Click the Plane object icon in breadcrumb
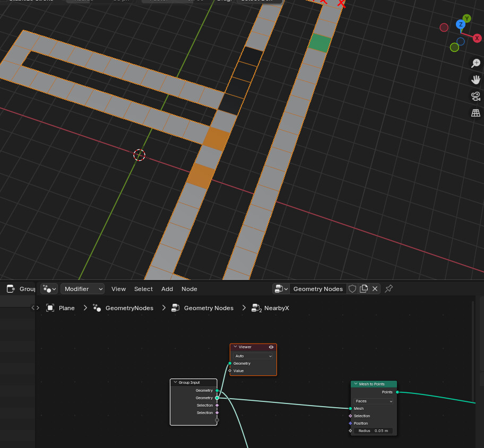Viewport: 484px width, 448px height. (x=50, y=308)
